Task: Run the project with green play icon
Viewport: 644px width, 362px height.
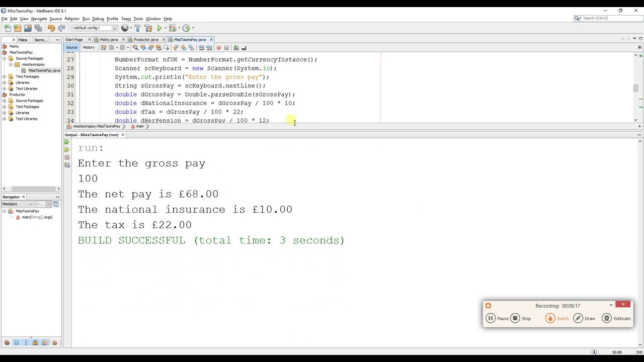Action: pos(159,28)
